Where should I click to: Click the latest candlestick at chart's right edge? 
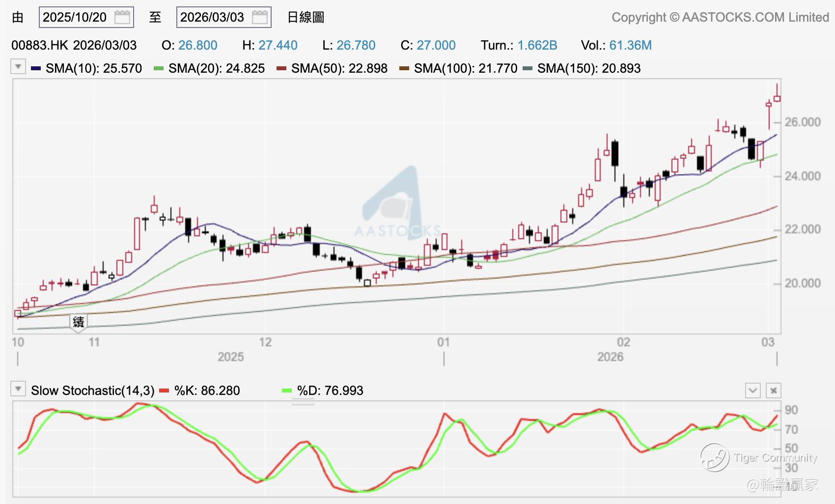pos(777,98)
